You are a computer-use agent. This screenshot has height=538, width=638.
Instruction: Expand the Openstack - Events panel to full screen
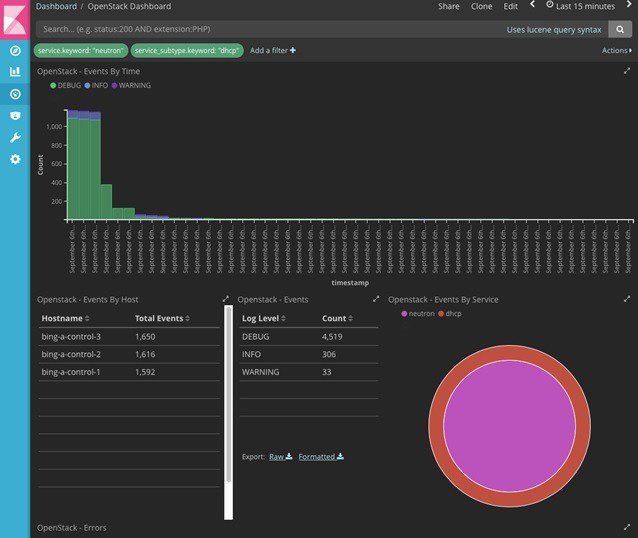coord(376,299)
